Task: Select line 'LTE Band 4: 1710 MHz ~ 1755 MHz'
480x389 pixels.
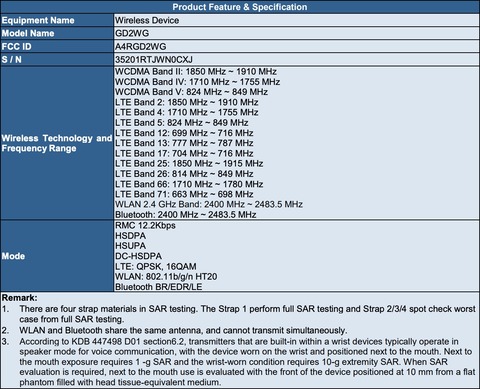Action: coord(187,112)
